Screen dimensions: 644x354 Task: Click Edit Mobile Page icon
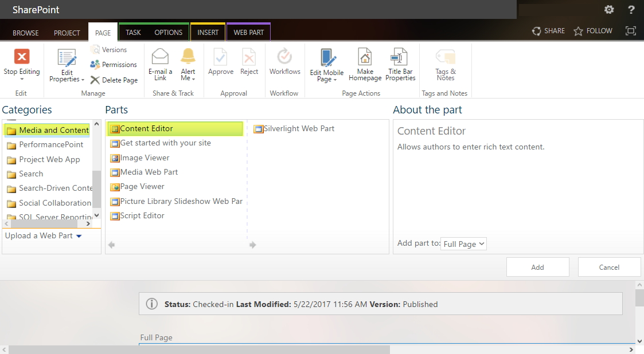click(x=327, y=57)
